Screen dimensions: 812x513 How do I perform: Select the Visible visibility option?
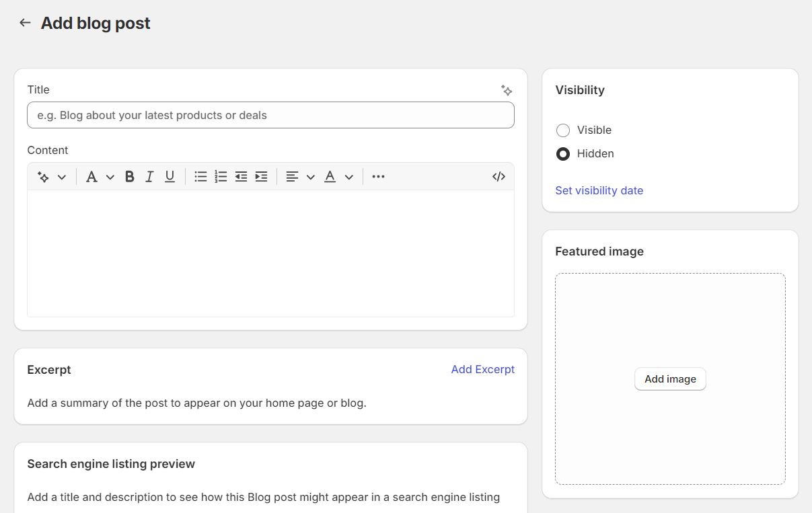coord(562,130)
